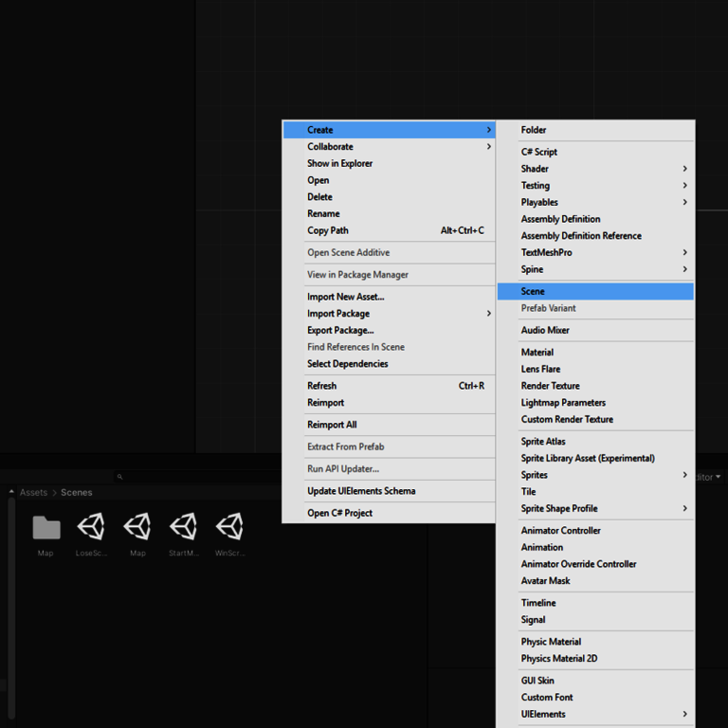This screenshot has height=728, width=728.
Task: Create an Assembly Definition Reference
Action: (595, 235)
